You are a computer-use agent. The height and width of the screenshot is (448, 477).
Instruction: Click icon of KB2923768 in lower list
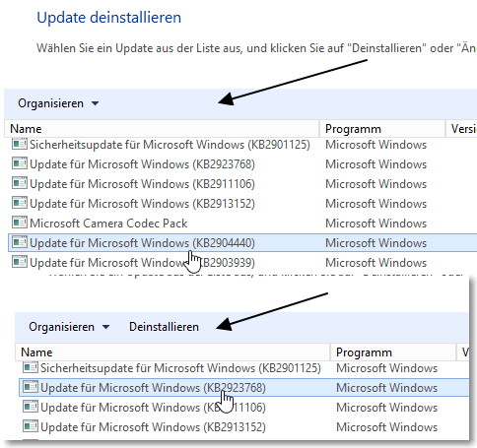tap(31, 388)
